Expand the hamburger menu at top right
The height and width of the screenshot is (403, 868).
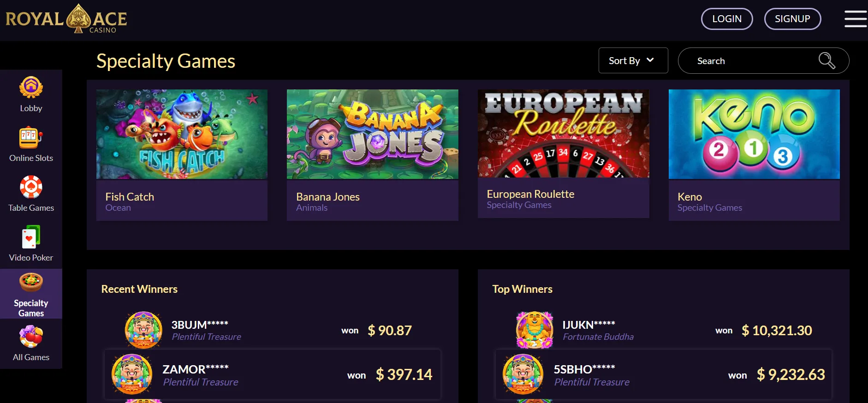(856, 18)
